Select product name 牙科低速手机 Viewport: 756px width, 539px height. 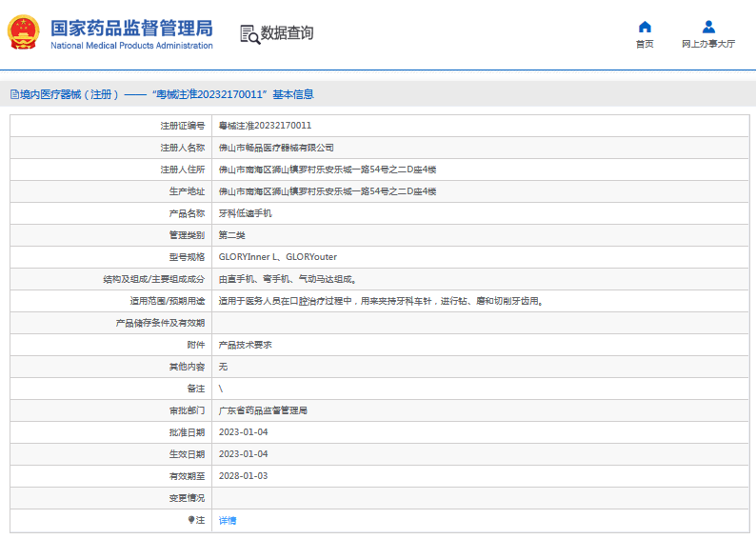[245, 213]
